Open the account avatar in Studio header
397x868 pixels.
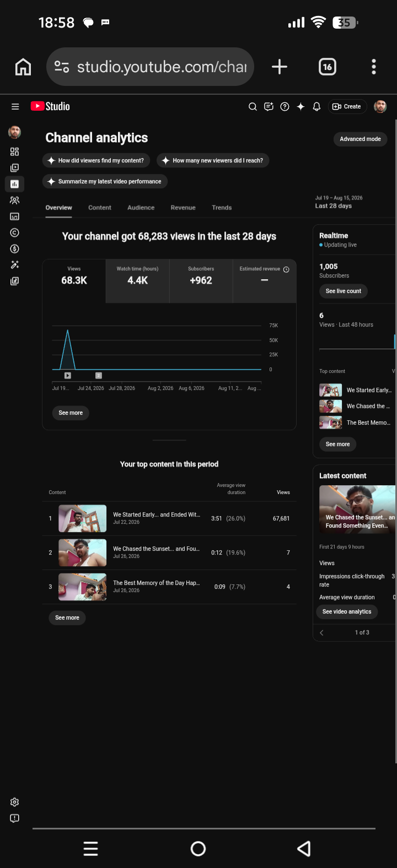pos(380,106)
